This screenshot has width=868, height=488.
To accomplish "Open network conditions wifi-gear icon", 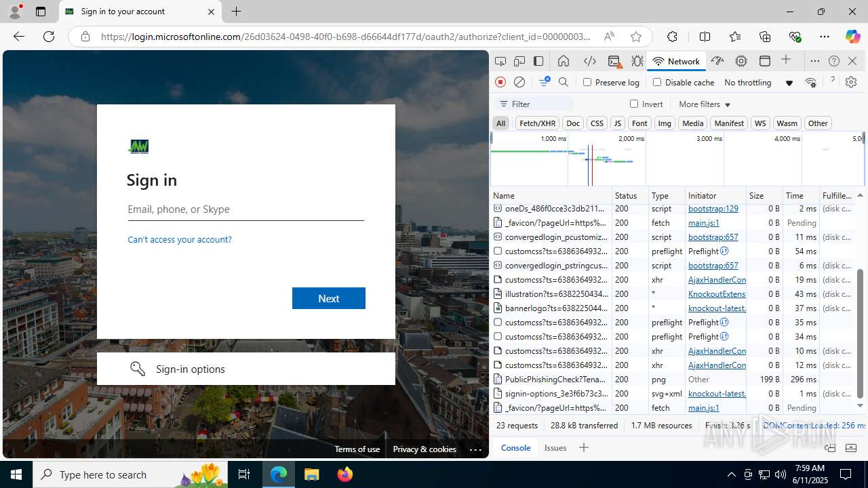I will pyautogui.click(x=810, y=82).
